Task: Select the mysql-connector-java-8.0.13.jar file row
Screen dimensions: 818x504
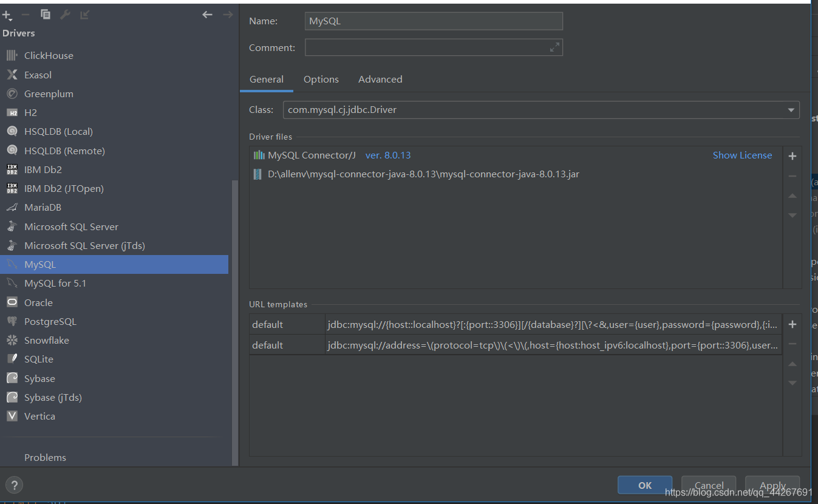Action: tap(516, 174)
